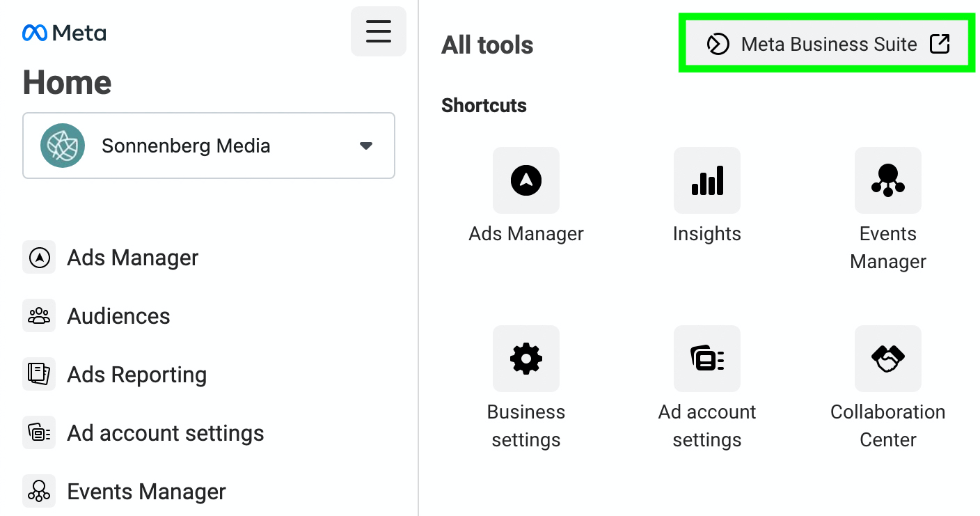This screenshot has height=516, width=980.
Task: Click the compass icon beside Ads Manager
Action: [x=39, y=258]
